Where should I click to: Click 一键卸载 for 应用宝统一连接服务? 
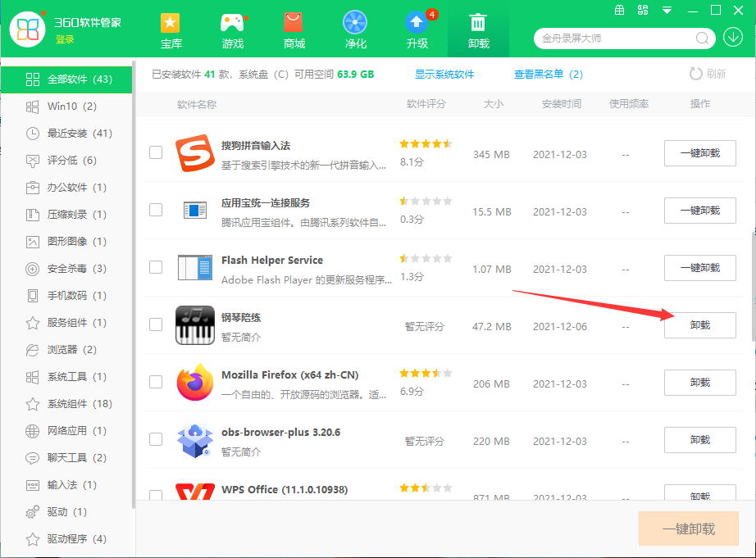coord(700,211)
